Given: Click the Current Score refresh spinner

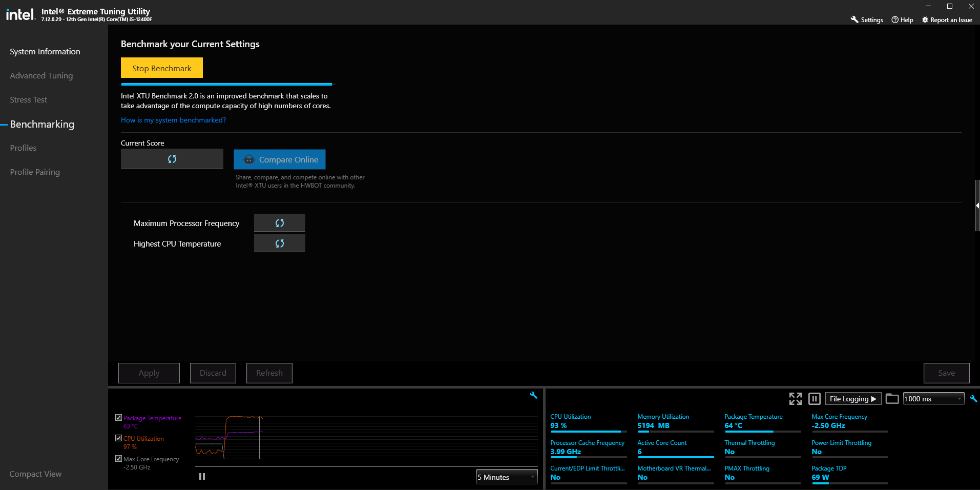Looking at the screenshot, I should [172, 159].
